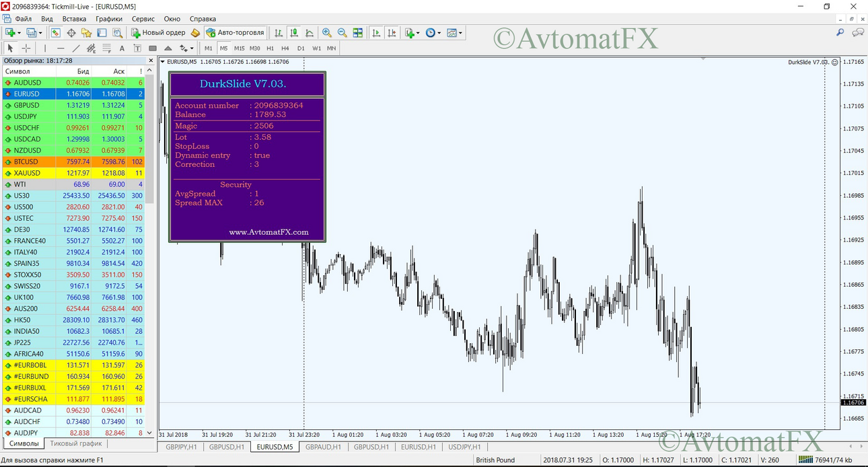Toggle H1 timeframe button
The width and height of the screenshot is (868, 467).
pyautogui.click(x=270, y=48)
